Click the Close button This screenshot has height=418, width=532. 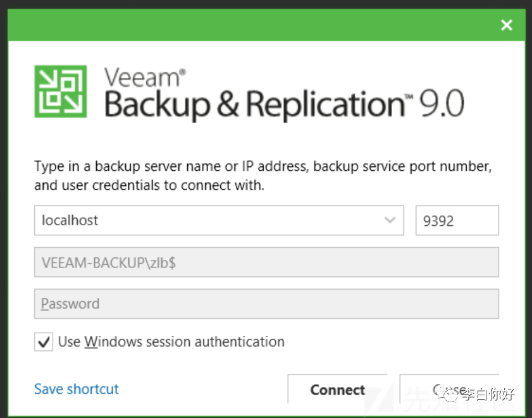click(449, 389)
